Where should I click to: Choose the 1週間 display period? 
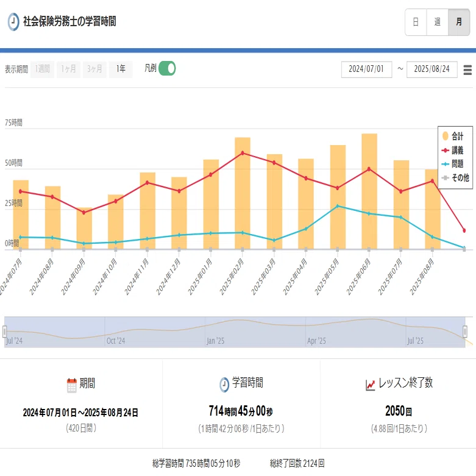[x=42, y=69]
